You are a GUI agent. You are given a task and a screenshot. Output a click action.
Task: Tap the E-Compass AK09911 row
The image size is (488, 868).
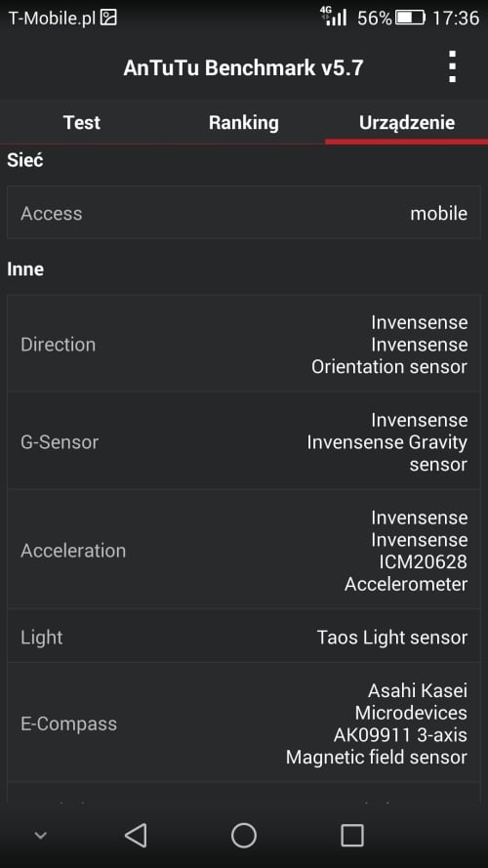coord(244,723)
